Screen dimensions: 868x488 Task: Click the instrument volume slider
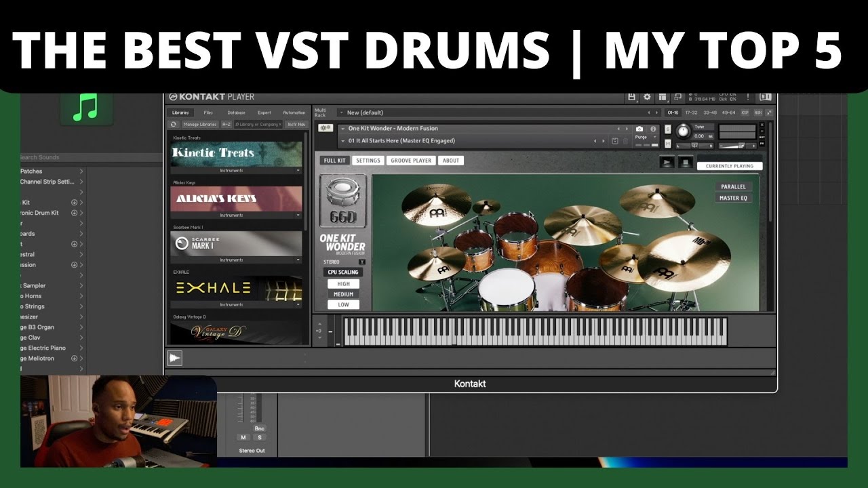pyautogui.click(x=737, y=146)
